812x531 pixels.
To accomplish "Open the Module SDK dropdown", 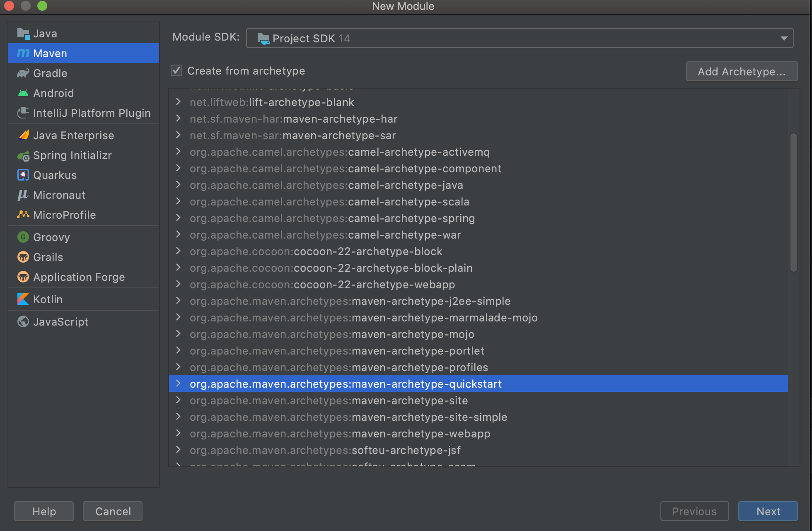I will point(783,38).
